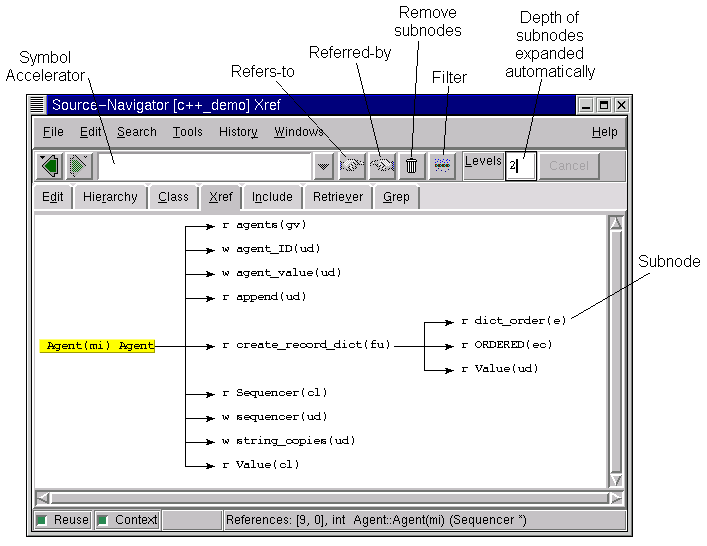Click the vertical scrollbar track

[x=616, y=352]
